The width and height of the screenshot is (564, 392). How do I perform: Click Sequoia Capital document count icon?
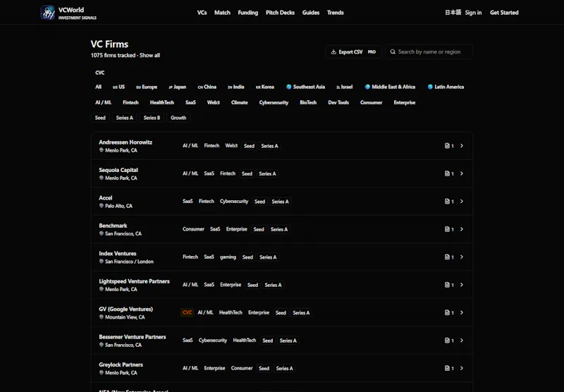[447, 173]
